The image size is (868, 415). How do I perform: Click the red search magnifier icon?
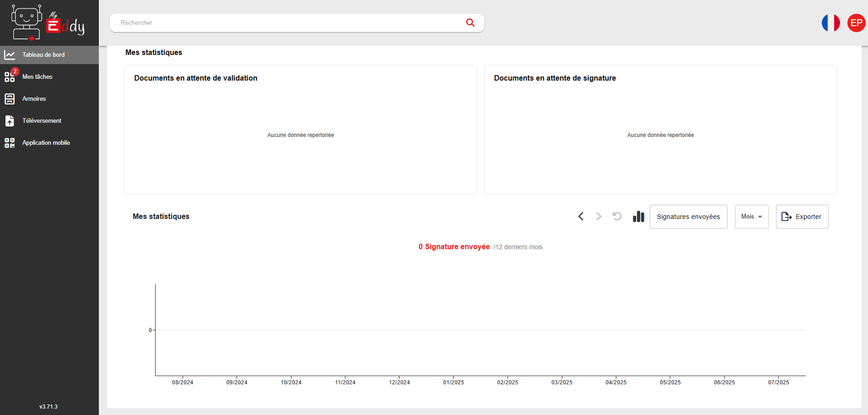470,22
